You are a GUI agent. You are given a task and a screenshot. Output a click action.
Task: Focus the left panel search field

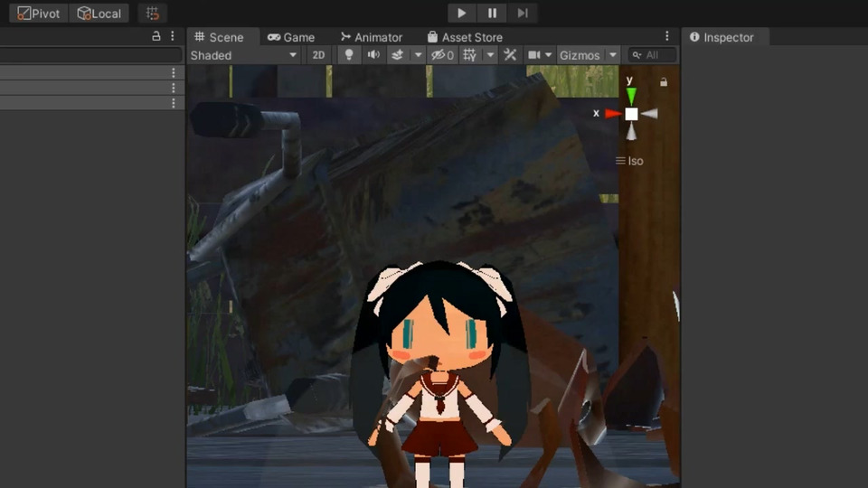[90, 55]
